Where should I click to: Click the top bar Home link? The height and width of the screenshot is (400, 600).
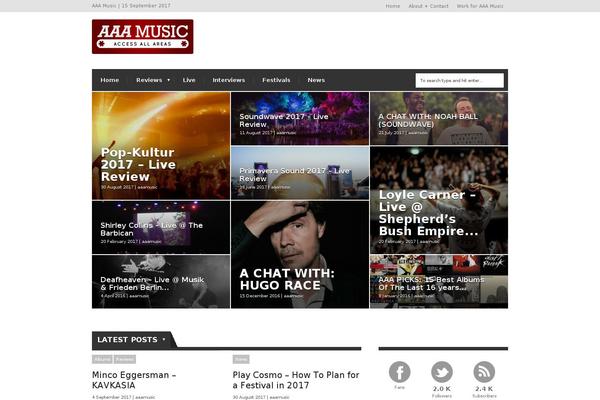click(x=393, y=6)
